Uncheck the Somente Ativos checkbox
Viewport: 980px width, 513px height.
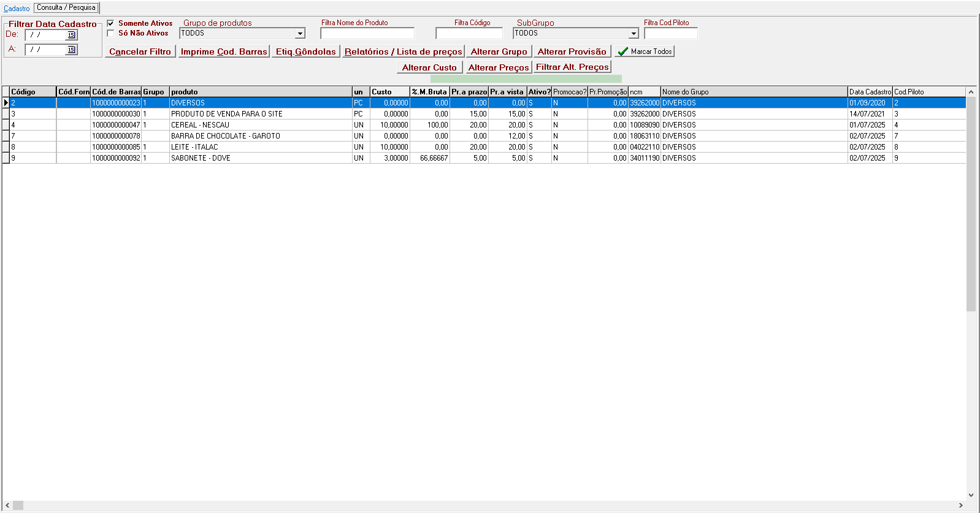(110, 23)
